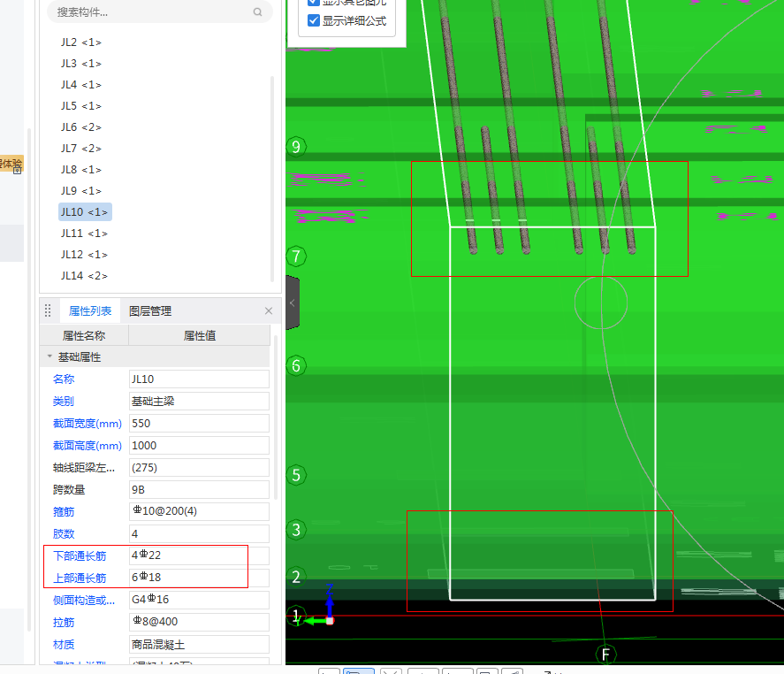Collapse the left panel with arrow handle
Screen dimensions: 784x674
point(293,303)
